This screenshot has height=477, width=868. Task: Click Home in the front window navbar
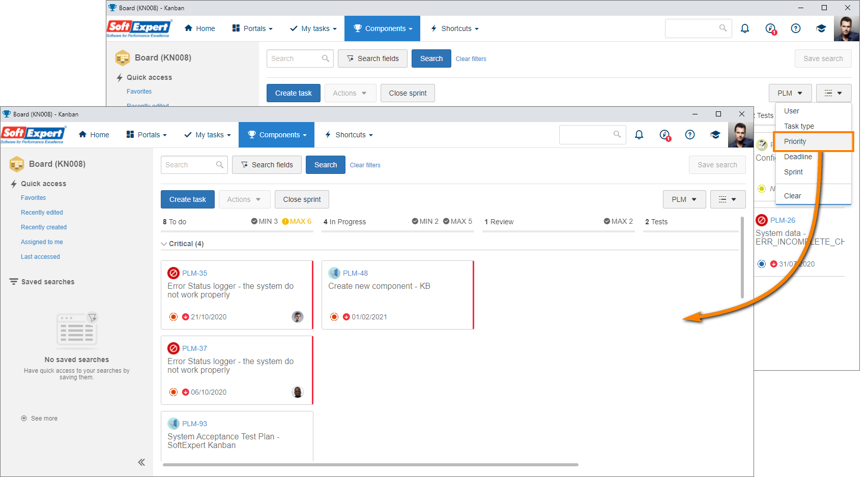(x=94, y=135)
